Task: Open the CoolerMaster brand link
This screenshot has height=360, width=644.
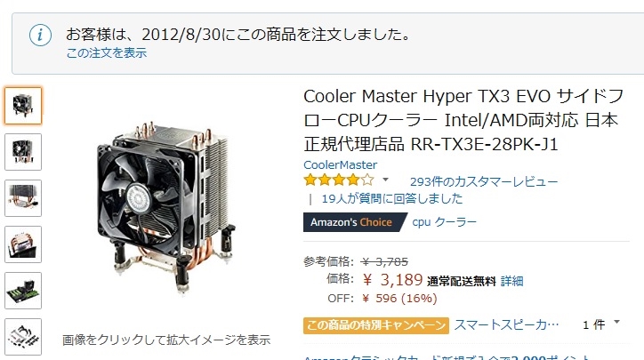Action: 340,165
